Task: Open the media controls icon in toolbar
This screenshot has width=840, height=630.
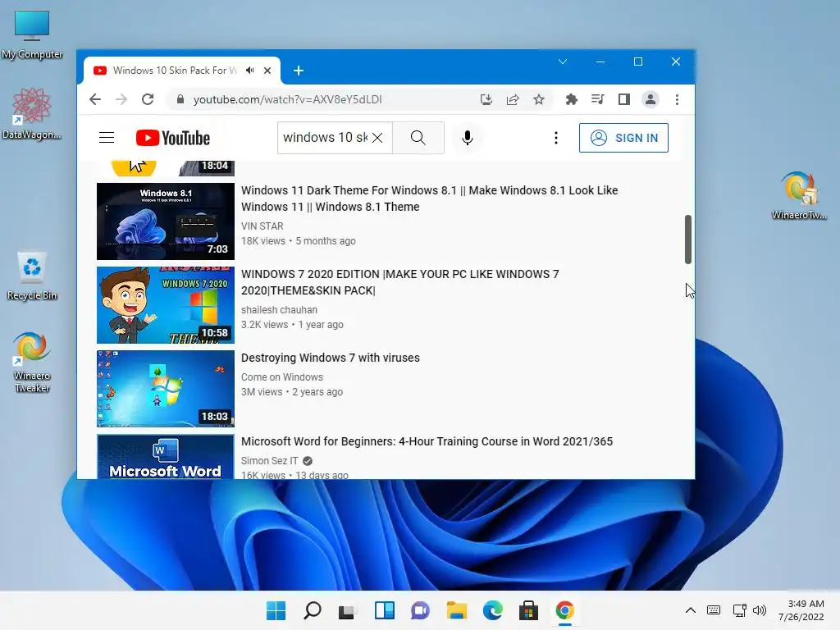Action: click(598, 99)
